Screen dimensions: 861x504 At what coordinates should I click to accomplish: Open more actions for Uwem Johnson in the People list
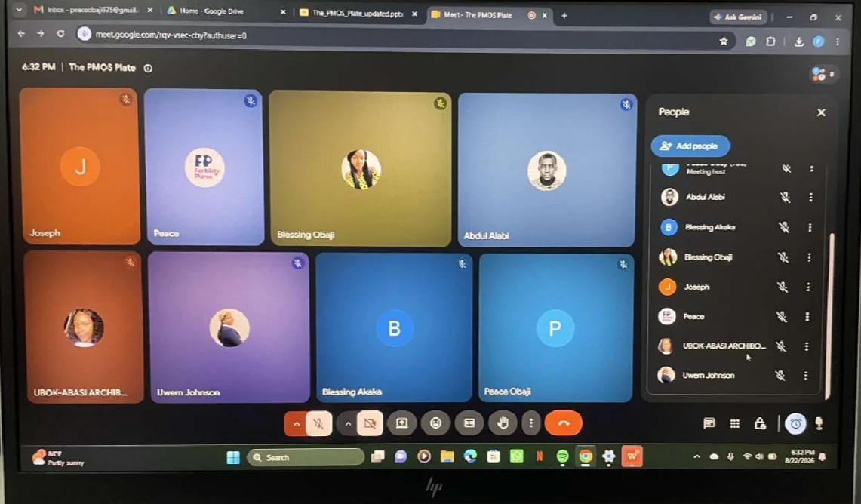(806, 376)
